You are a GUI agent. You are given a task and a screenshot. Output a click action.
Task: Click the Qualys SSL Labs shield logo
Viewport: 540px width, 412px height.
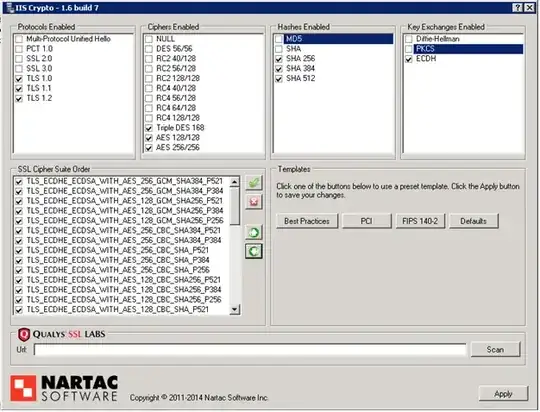click(24, 334)
